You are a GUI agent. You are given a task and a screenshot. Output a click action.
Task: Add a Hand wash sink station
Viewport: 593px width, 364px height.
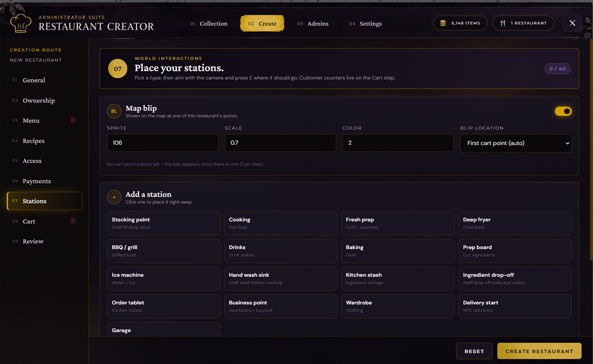(x=281, y=279)
